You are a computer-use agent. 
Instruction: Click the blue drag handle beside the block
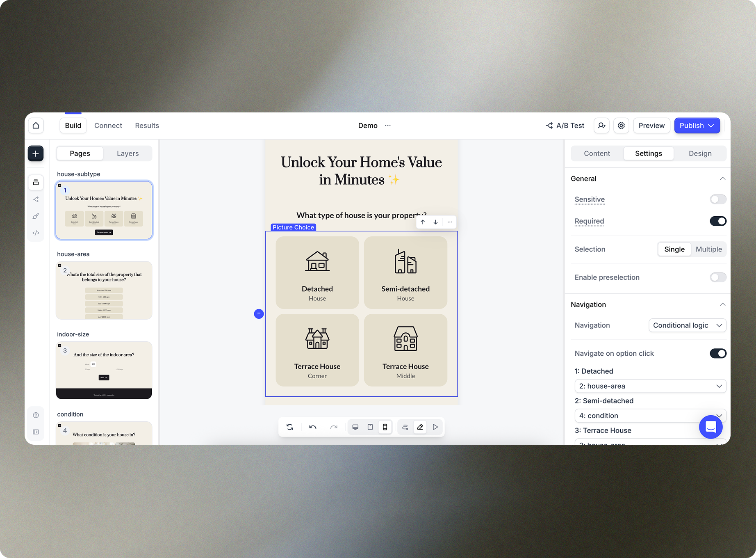coord(259,314)
